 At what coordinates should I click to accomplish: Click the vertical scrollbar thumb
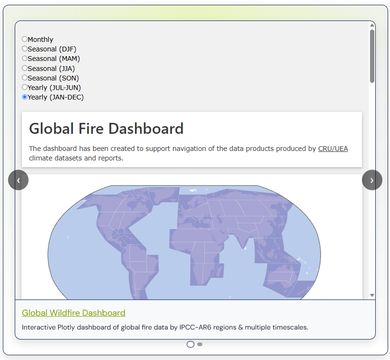coord(372,56)
